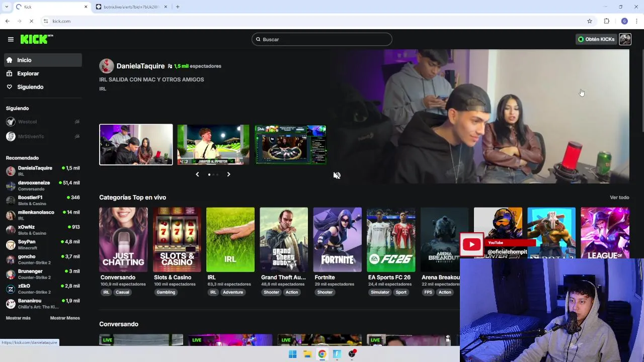
Task: Click Mostrar más in sidebar
Action: (x=18, y=318)
